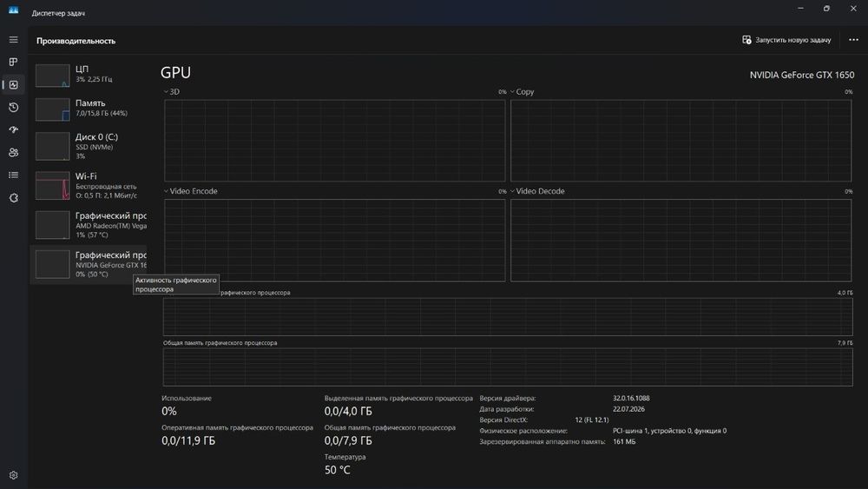The height and width of the screenshot is (489, 868).
Task: Click the 0,0/7,9 ГБ shared memory value
Action: click(348, 441)
